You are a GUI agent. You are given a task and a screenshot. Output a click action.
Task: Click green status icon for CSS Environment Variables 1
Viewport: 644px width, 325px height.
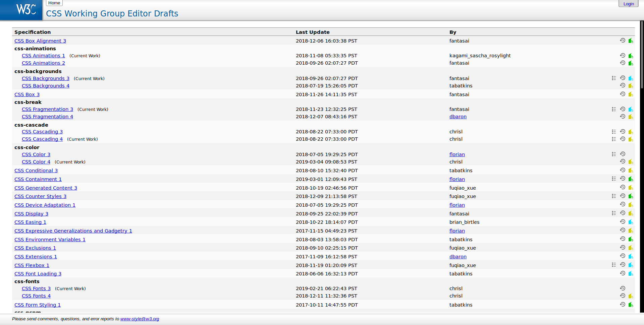coord(631,239)
